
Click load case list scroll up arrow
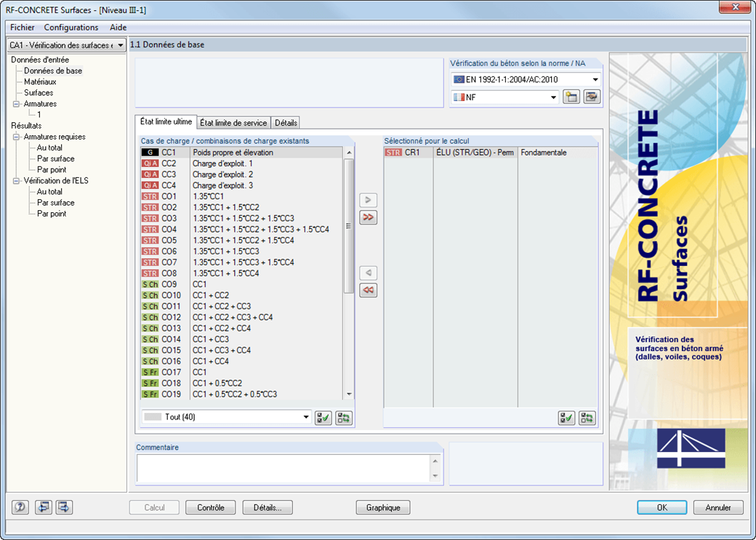(x=349, y=153)
